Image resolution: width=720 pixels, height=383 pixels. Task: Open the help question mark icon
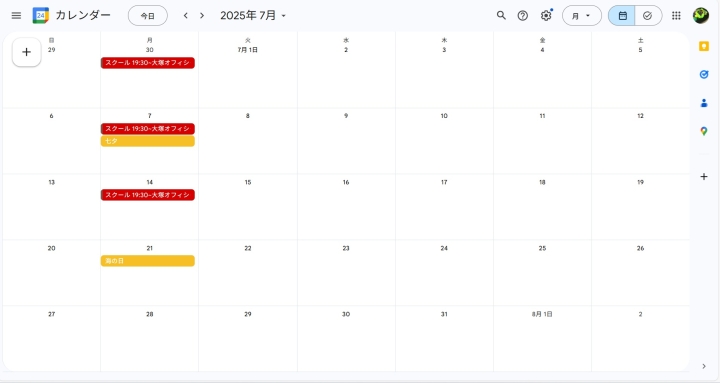[523, 16]
